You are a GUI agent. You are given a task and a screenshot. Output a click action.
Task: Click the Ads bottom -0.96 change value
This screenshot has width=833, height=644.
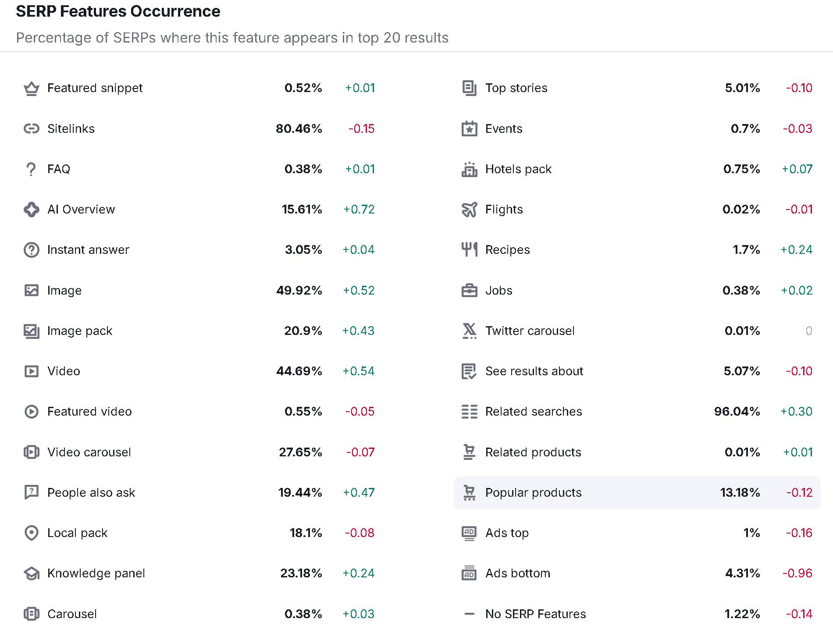pyautogui.click(x=797, y=573)
